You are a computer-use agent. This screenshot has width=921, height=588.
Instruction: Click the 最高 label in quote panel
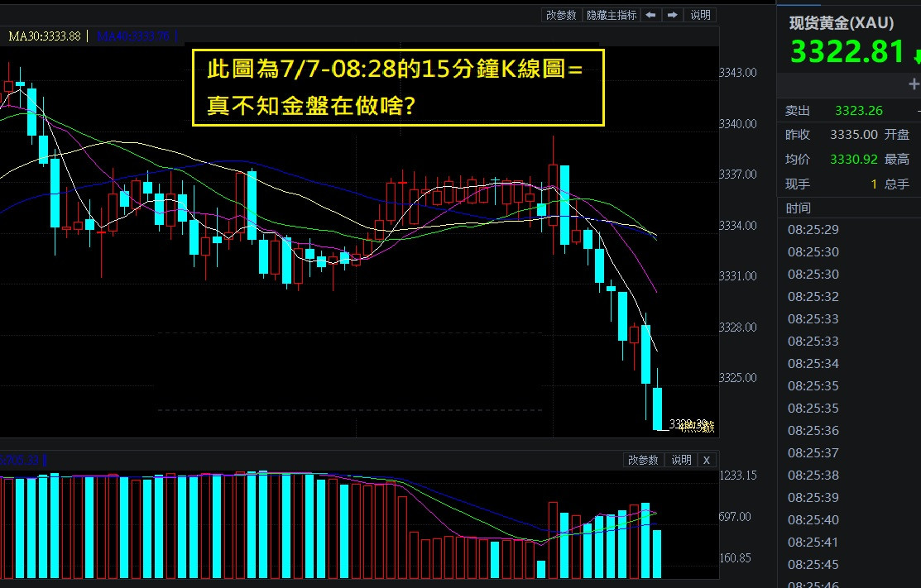coord(897,159)
